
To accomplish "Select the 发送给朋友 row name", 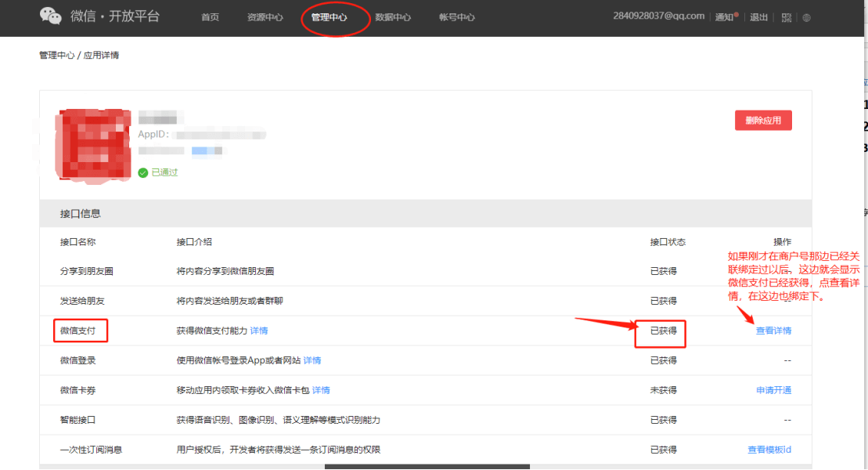I will point(82,301).
